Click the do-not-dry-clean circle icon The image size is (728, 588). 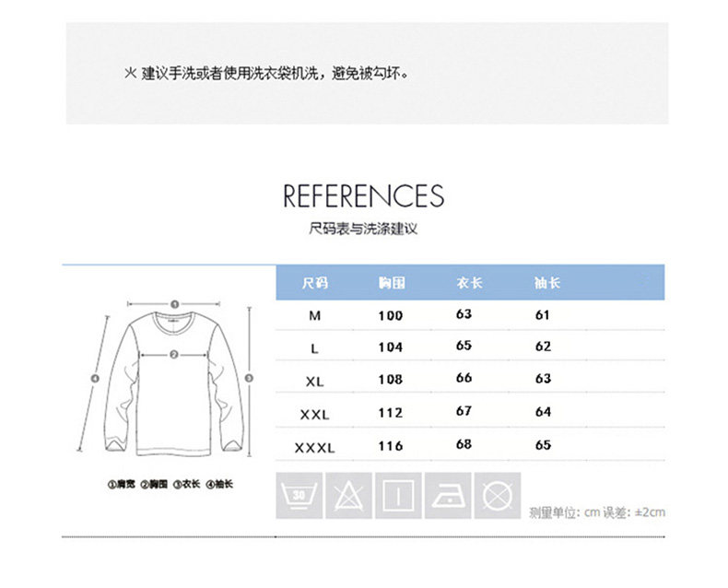pyautogui.click(x=498, y=496)
